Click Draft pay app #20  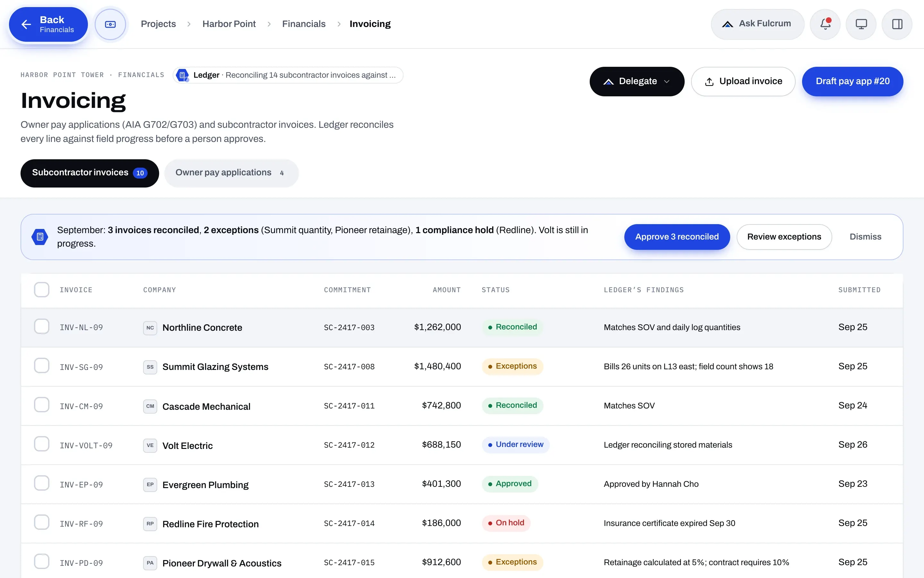pyautogui.click(x=852, y=82)
